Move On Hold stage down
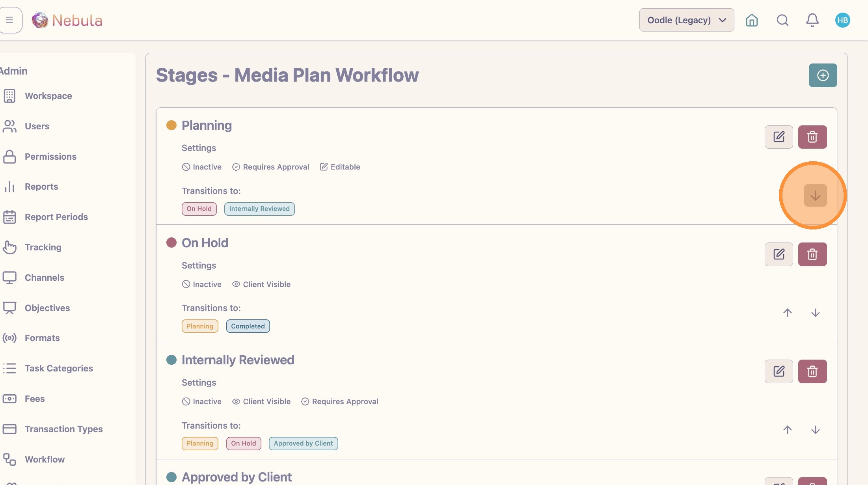 pos(815,313)
